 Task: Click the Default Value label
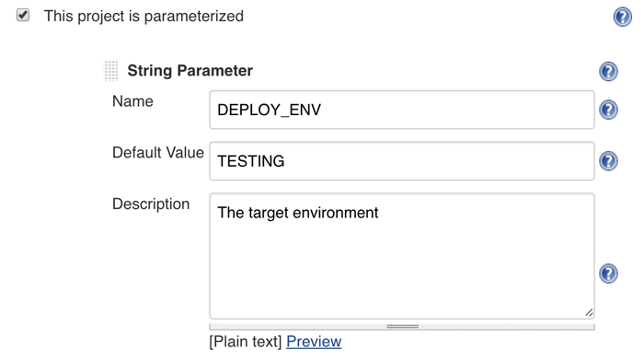[158, 153]
